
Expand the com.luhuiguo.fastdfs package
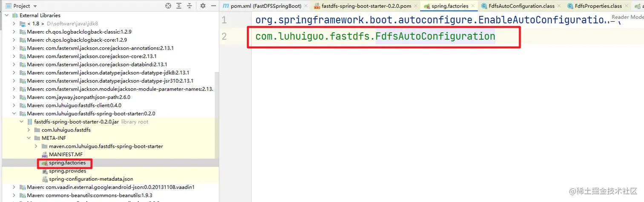pos(29,130)
